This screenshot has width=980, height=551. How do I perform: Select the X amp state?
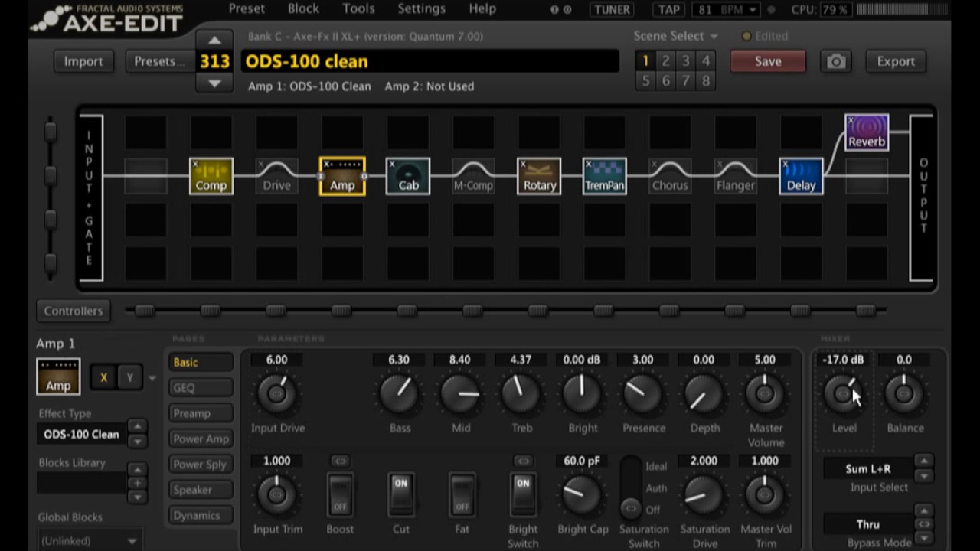[x=103, y=377]
